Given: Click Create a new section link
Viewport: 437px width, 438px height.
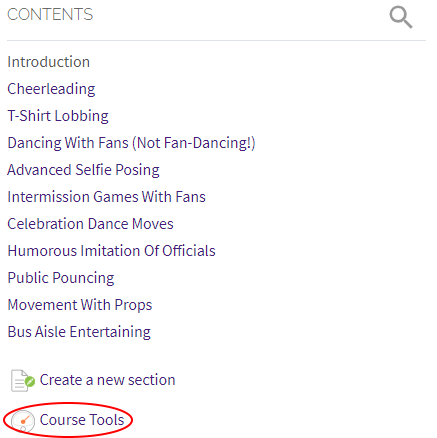Looking at the screenshot, I should (x=107, y=380).
